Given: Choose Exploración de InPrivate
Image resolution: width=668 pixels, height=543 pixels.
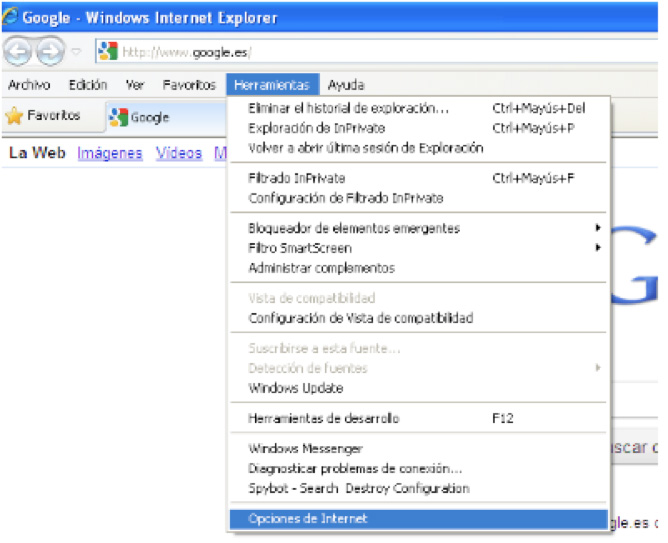Looking at the screenshot, I should 418,128.
